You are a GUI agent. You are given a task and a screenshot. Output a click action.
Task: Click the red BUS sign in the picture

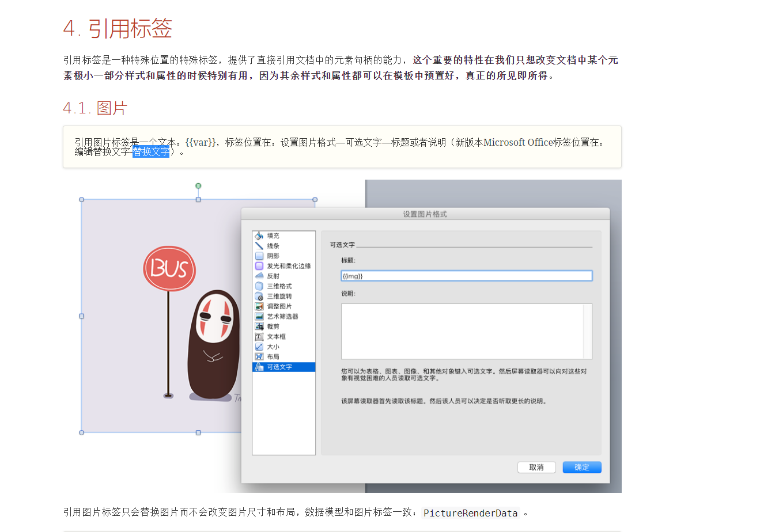point(169,268)
